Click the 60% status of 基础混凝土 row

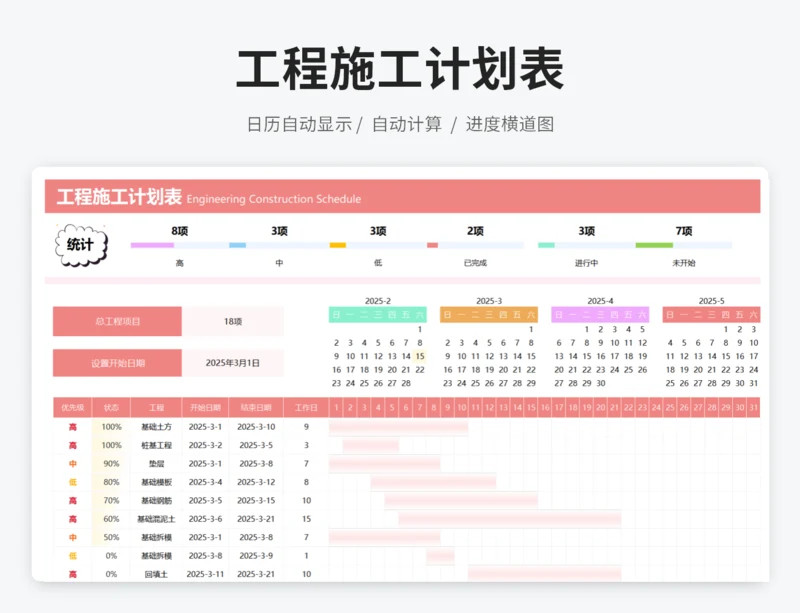(111, 519)
